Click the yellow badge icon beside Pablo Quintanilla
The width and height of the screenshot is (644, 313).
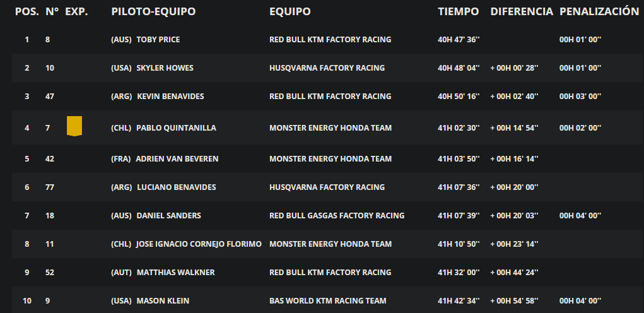tap(74, 126)
